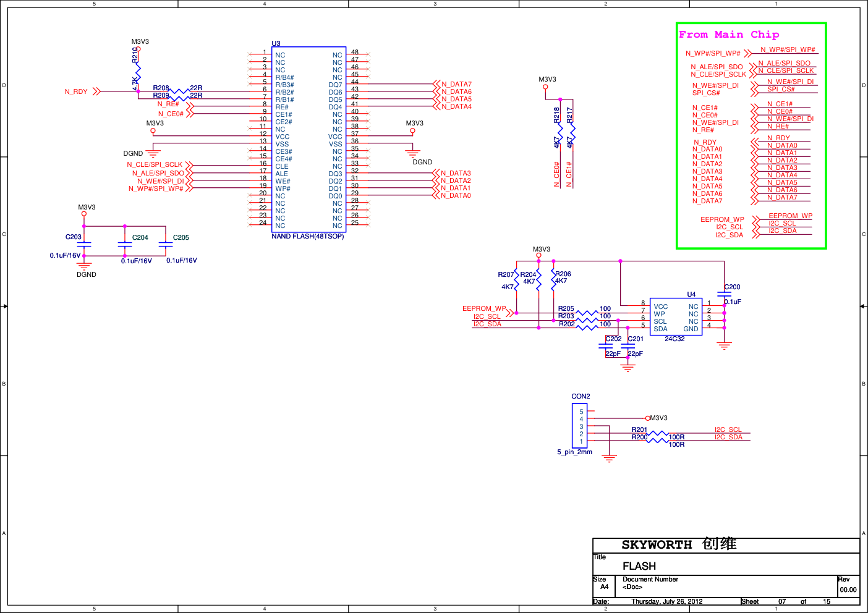Select capacitor C205 symbol
868x613 pixels.
[x=165, y=245]
